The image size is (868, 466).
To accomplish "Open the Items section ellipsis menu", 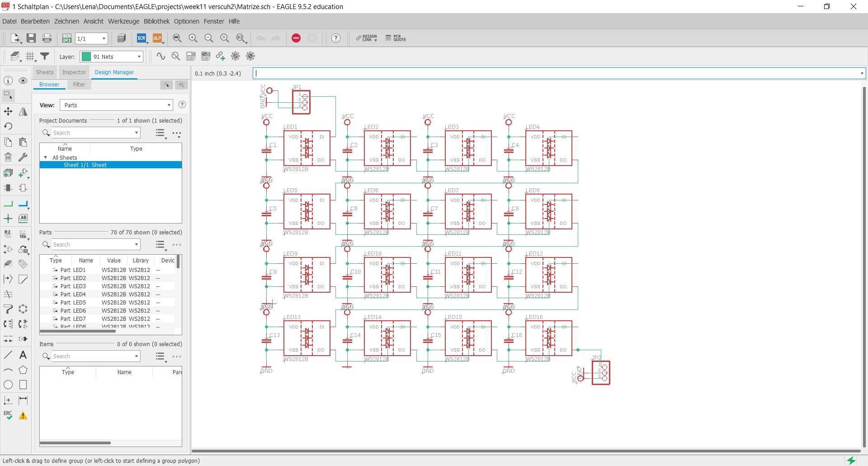I will coord(177,357).
